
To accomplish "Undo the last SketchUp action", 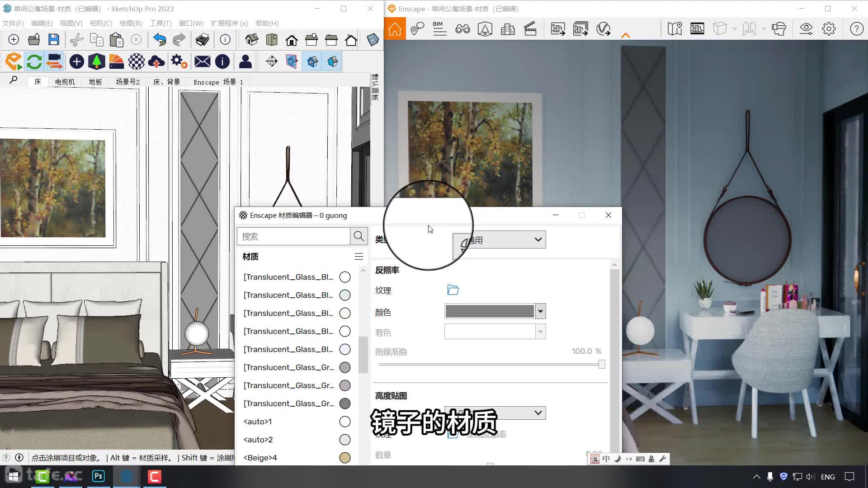I will point(159,40).
